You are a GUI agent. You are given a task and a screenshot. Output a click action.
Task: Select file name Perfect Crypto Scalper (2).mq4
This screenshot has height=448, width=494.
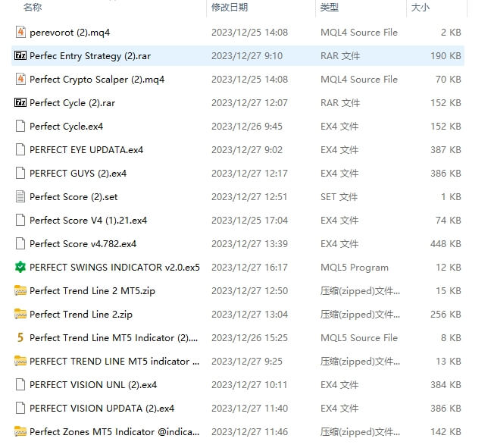click(x=97, y=80)
